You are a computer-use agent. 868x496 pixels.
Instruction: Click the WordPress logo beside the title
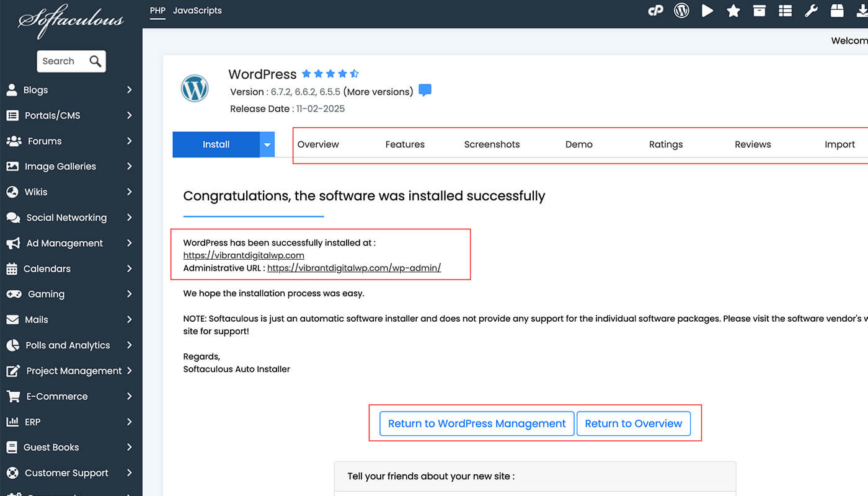(x=195, y=88)
